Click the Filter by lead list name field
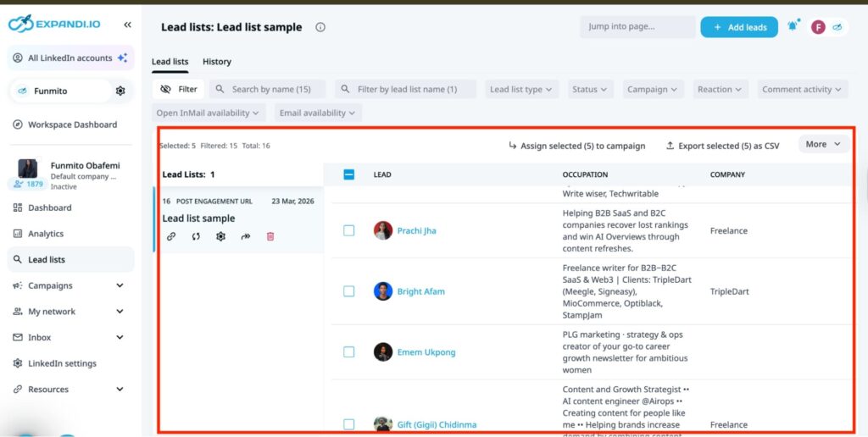 (x=406, y=89)
